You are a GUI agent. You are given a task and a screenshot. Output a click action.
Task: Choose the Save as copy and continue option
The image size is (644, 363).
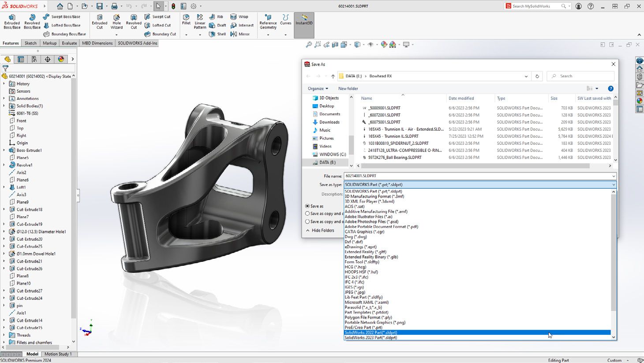pos(307,214)
